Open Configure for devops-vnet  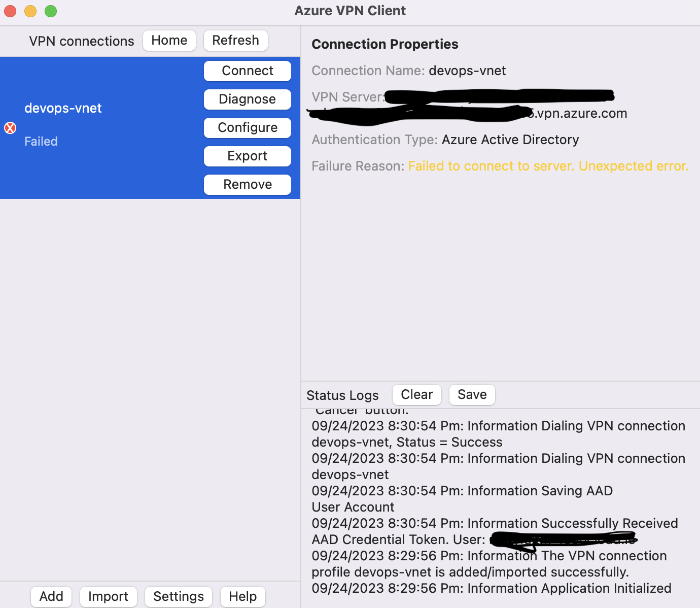248,128
